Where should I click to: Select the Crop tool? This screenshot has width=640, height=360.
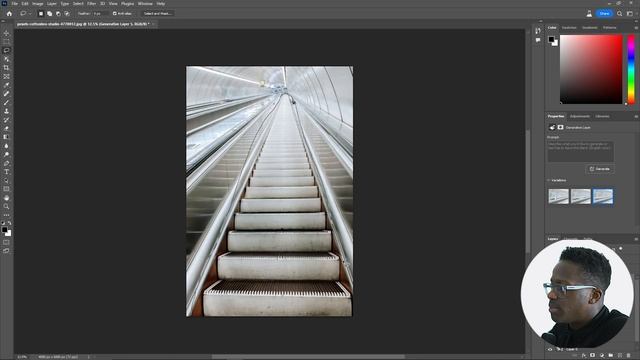click(7, 67)
